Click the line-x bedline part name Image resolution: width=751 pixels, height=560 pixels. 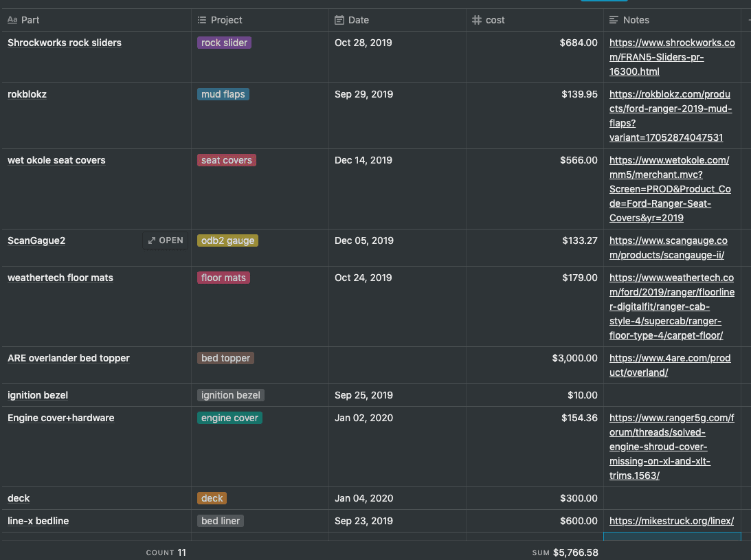(x=38, y=521)
